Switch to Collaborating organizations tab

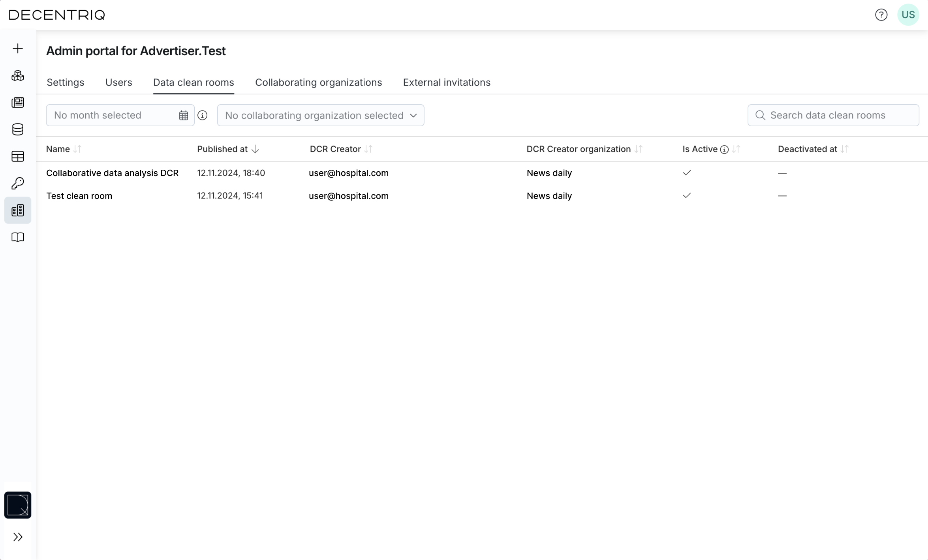(x=318, y=82)
